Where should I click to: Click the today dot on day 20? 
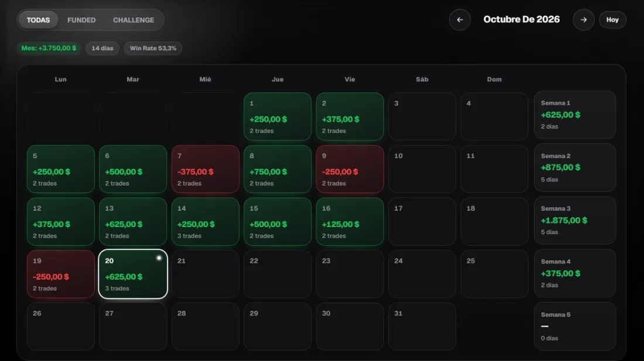tap(159, 258)
